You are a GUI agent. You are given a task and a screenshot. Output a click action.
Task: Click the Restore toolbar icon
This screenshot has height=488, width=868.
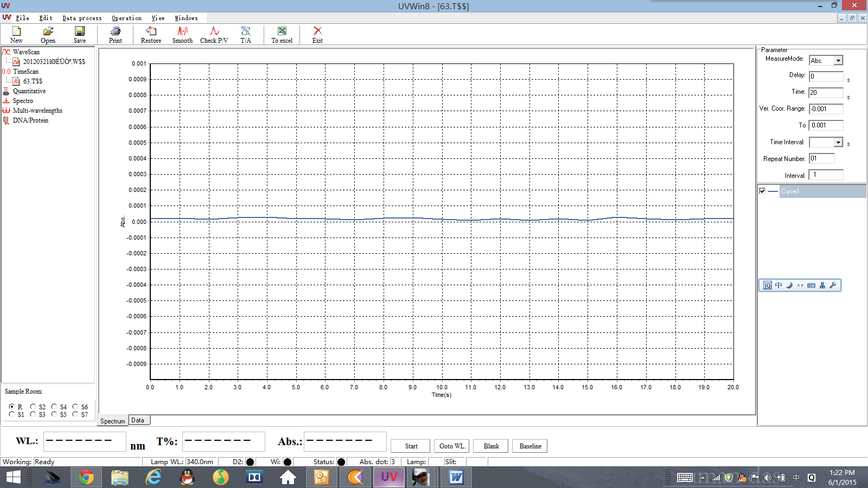point(151,35)
